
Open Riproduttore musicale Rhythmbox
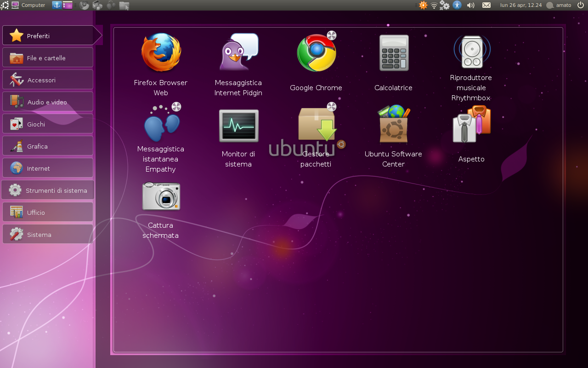[471, 51]
